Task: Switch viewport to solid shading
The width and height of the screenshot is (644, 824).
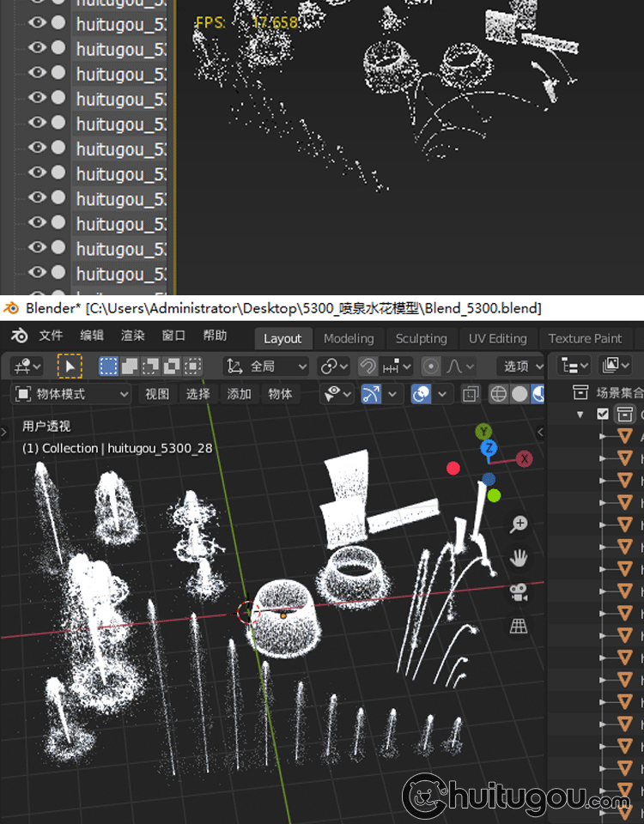Action: pyautogui.click(x=519, y=394)
